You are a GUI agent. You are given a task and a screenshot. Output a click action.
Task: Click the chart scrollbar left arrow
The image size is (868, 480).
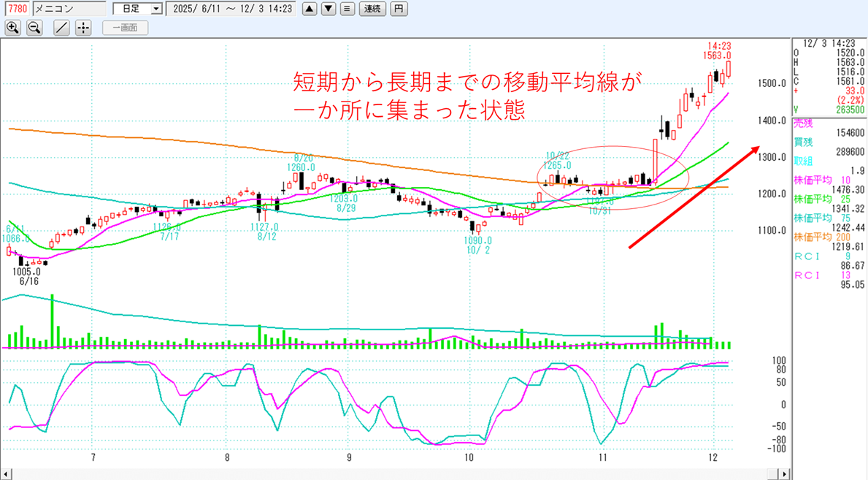(x=6, y=474)
